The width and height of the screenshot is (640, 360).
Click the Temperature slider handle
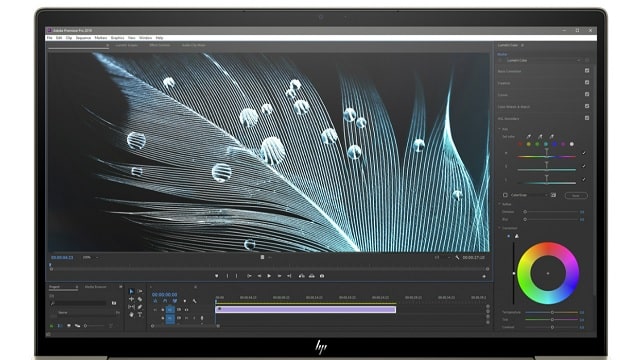(x=552, y=312)
